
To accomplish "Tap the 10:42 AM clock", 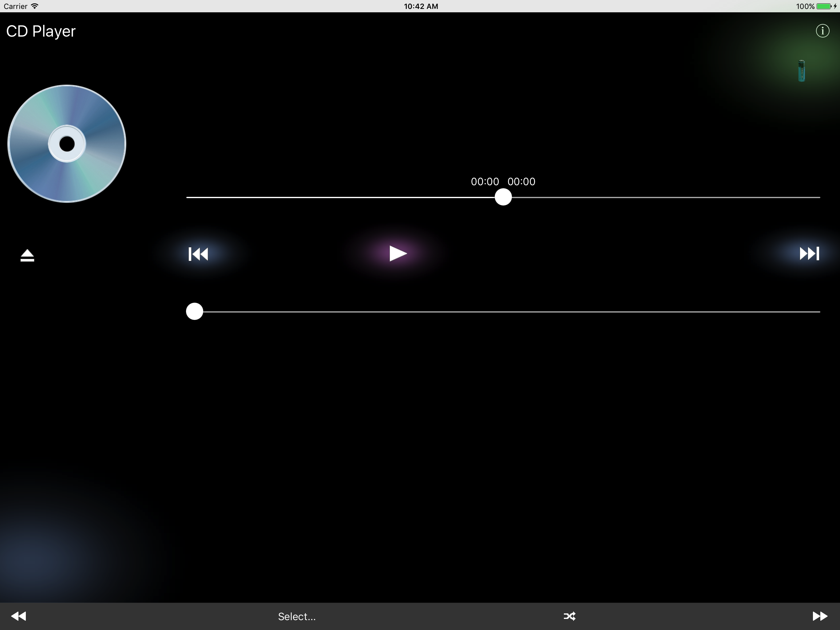I will click(421, 6).
